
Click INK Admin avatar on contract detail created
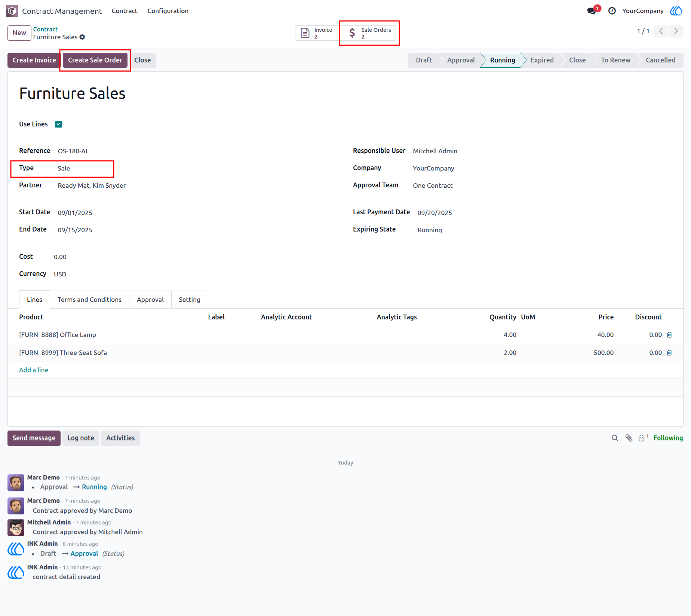pos(16,573)
